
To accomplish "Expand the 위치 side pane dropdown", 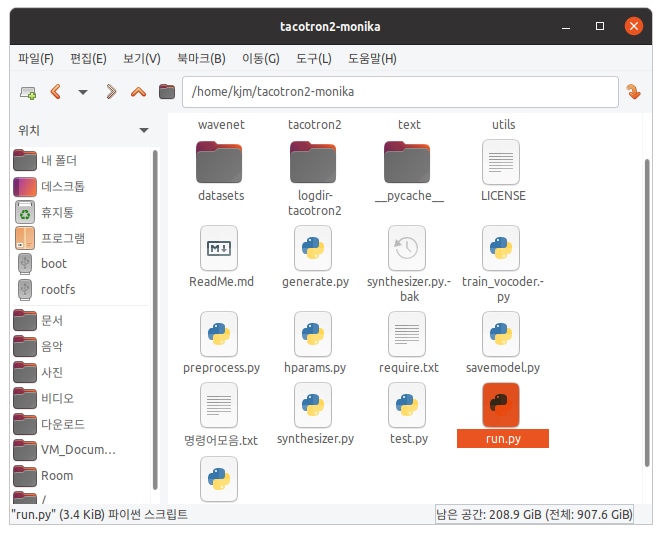I will click(x=144, y=130).
